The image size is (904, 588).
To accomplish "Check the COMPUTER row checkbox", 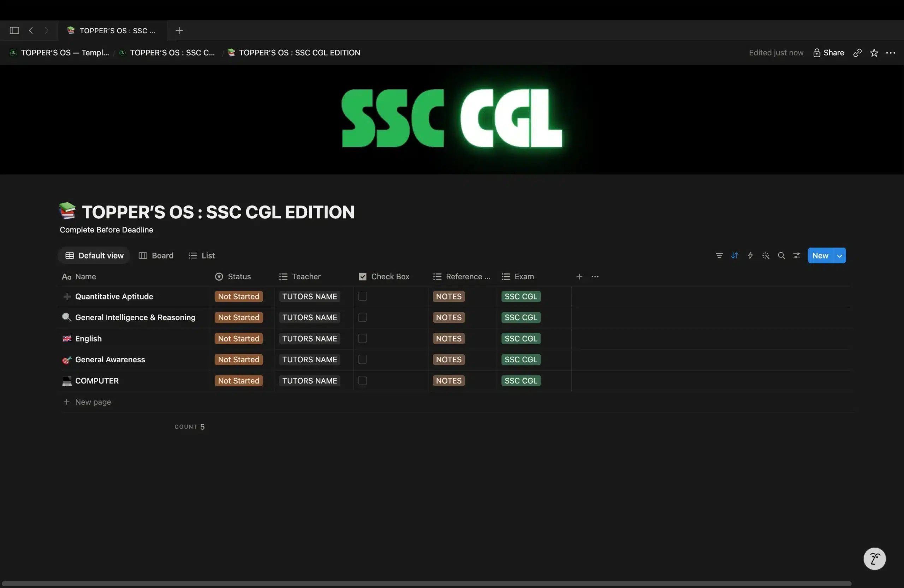I will [362, 381].
